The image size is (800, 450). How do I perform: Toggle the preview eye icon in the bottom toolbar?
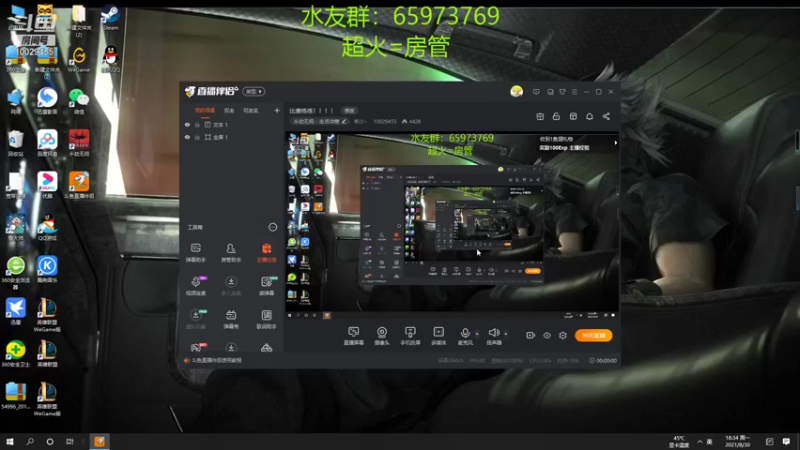point(546,335)
